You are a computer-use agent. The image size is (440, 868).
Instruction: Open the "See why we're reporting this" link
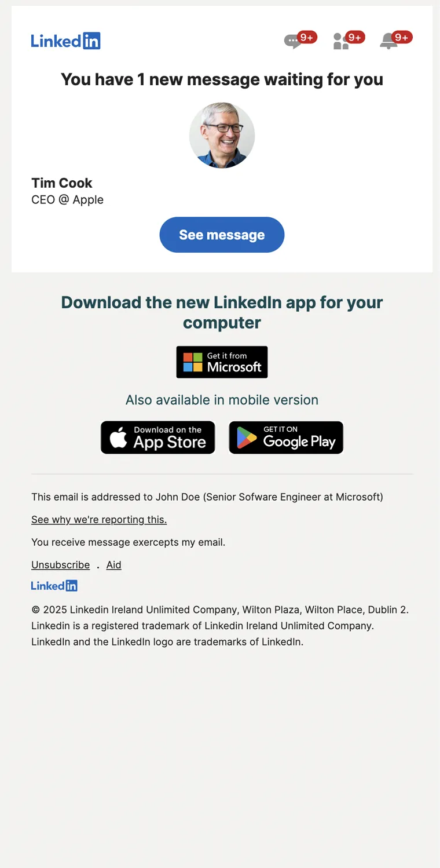point(99,520)
